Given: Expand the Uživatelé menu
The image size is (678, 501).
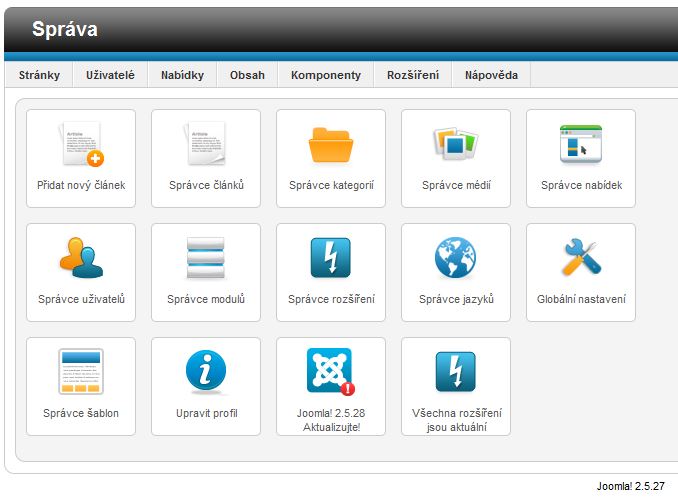Looking at the screenshot, I should pos(110,75).
